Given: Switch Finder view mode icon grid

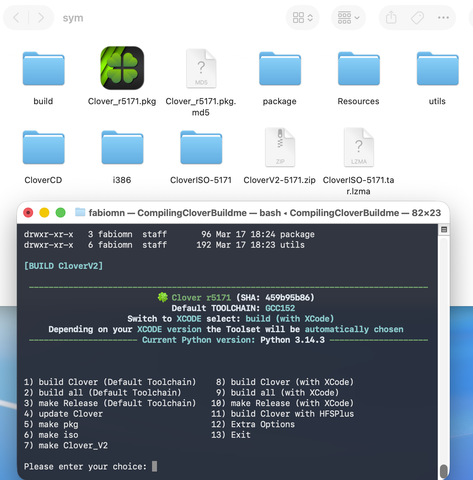Looking at the screenshot, I should [x=302, y=18].
